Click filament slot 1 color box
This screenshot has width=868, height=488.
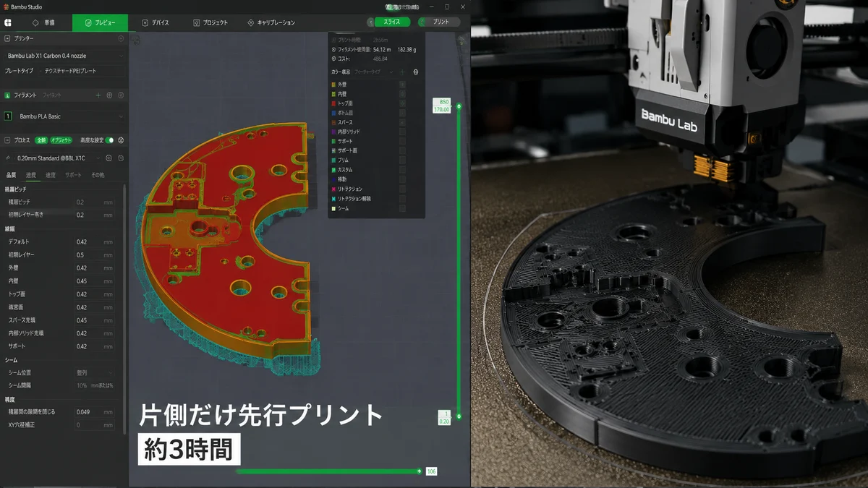click(8, 116)
